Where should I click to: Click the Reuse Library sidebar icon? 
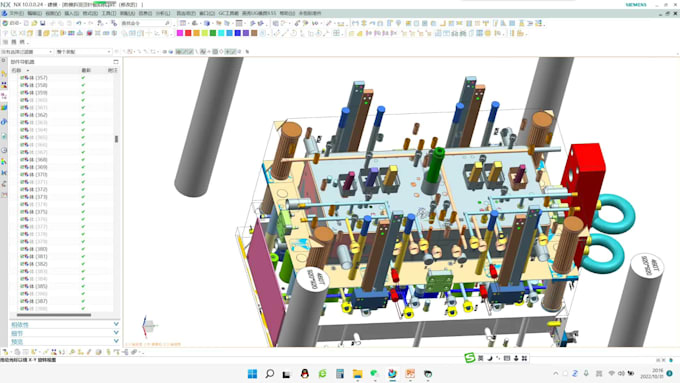[x=4, y=107]
